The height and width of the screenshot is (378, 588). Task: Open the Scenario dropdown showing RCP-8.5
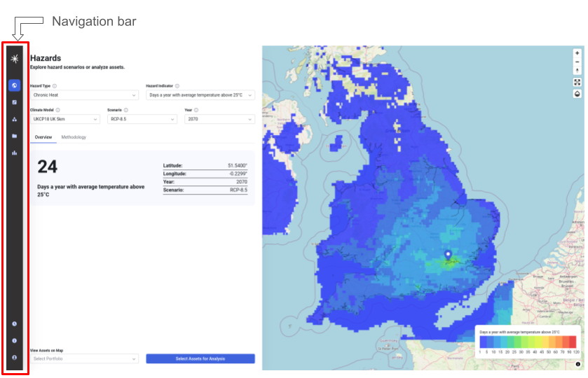pyautogui.click(x=142, y=119)
